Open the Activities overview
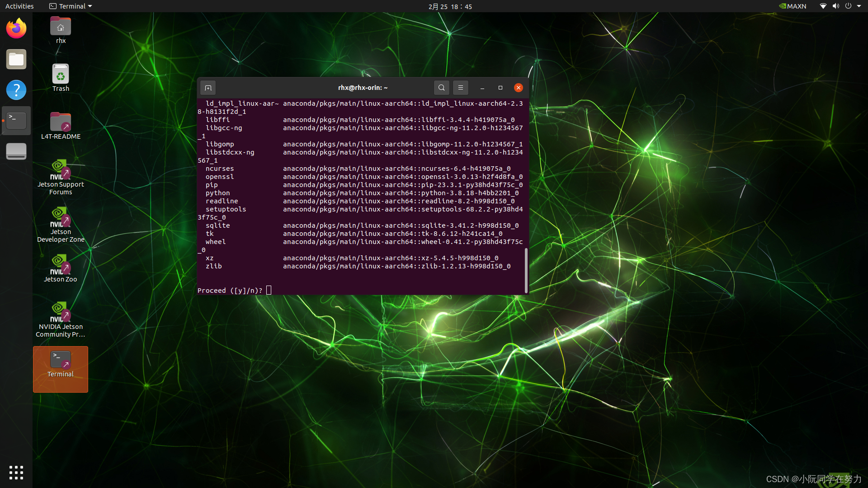The image size is (868, 488). pos(19,6)
